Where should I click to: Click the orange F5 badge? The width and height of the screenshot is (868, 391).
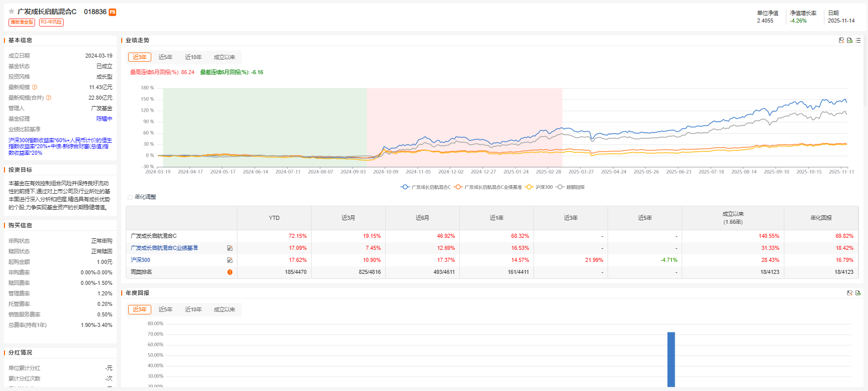click(x=113, y=12)
